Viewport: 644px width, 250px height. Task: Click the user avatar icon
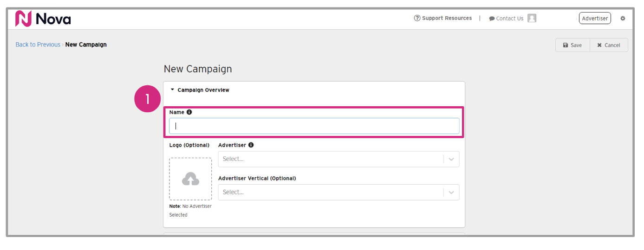point(532,18)
